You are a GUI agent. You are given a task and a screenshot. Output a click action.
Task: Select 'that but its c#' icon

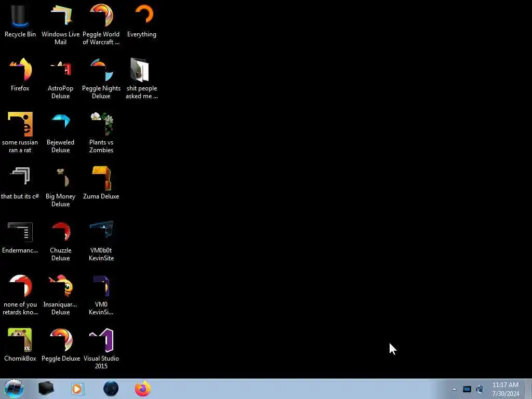20,183
